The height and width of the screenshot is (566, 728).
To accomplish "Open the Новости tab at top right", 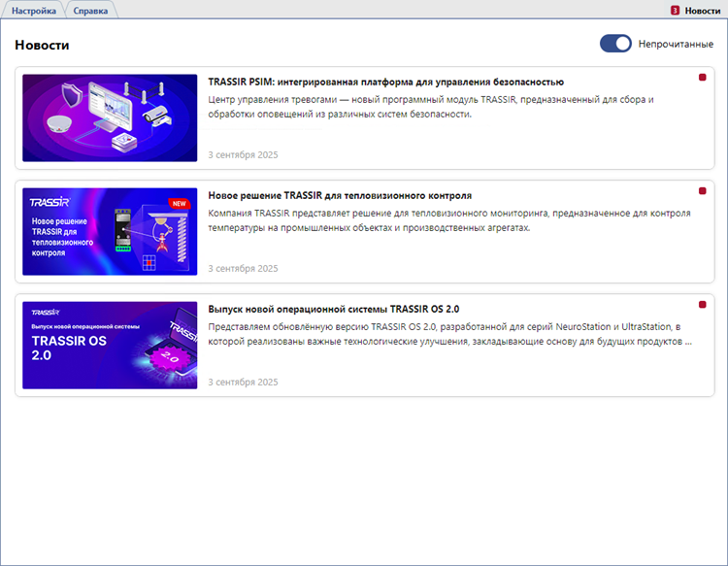I will 702,10.
